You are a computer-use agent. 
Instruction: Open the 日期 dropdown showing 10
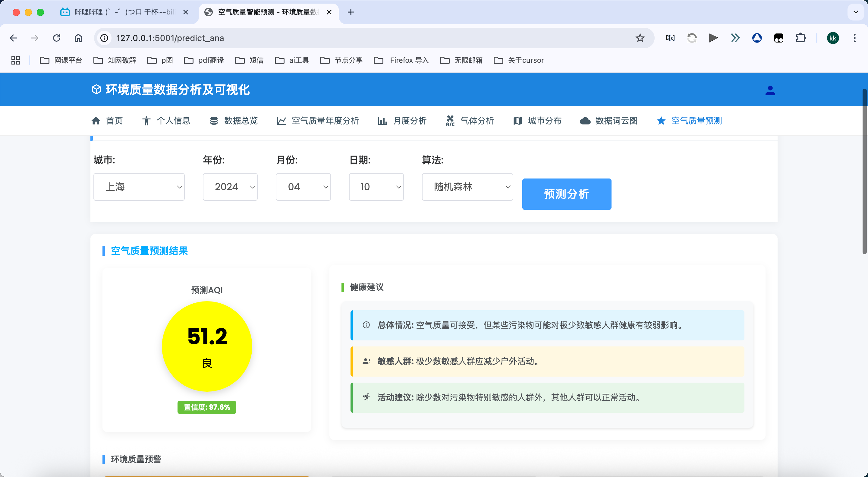pos(376,187)
